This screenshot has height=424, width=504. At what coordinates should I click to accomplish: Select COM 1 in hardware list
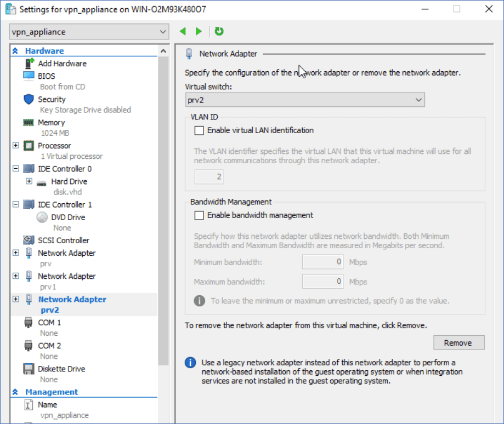click(x=49, y=323)
